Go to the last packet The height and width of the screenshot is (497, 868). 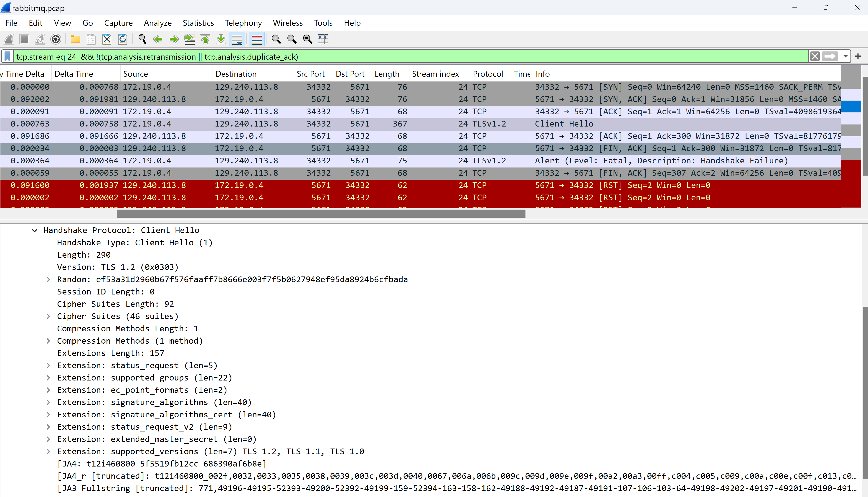tap(221, 39)
